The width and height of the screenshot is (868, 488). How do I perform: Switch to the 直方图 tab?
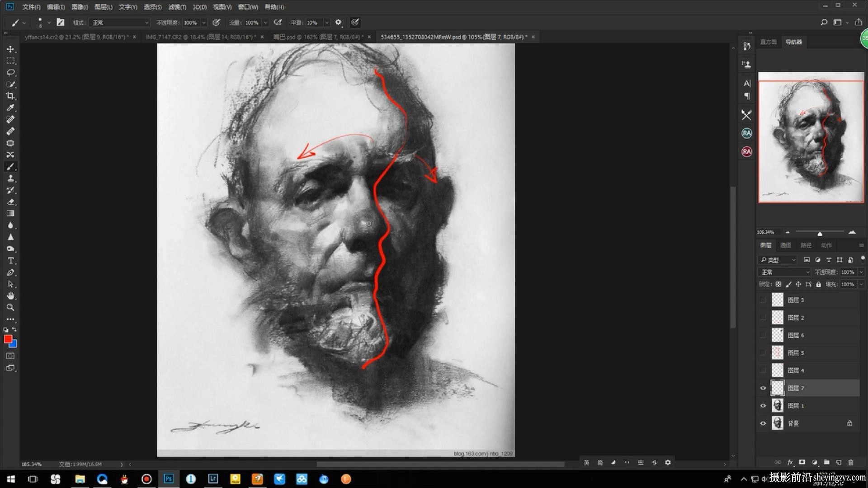768,42
